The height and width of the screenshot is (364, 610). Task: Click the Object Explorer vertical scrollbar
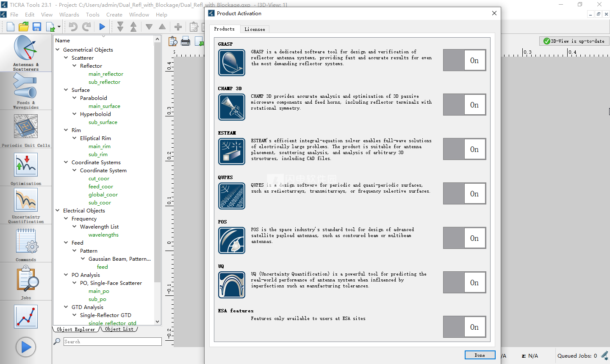[158, 180]
